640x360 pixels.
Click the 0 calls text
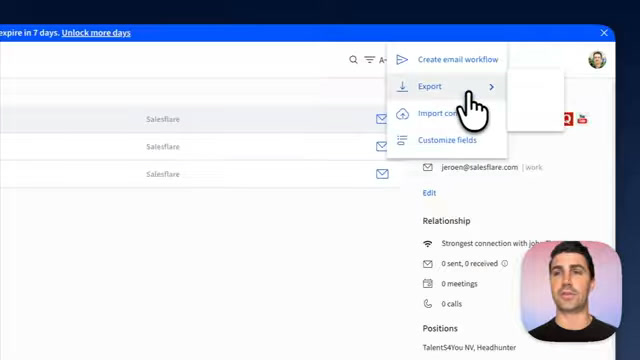[451, 304]
